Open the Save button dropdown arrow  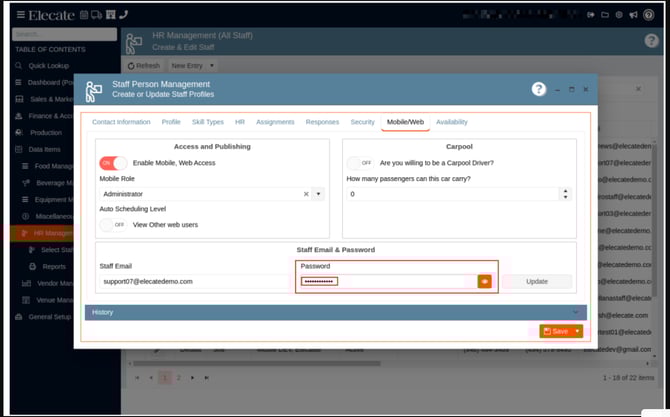coord(577,331)
